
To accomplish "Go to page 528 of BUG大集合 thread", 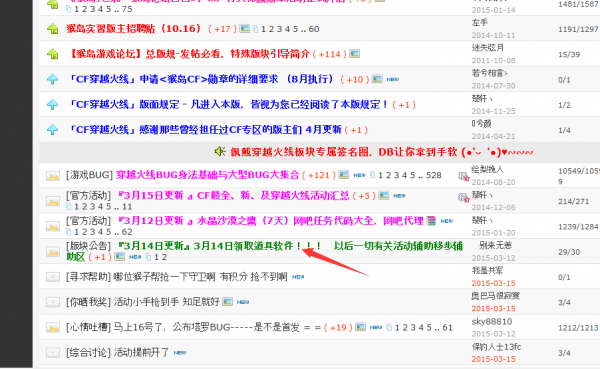I will 434,175.
